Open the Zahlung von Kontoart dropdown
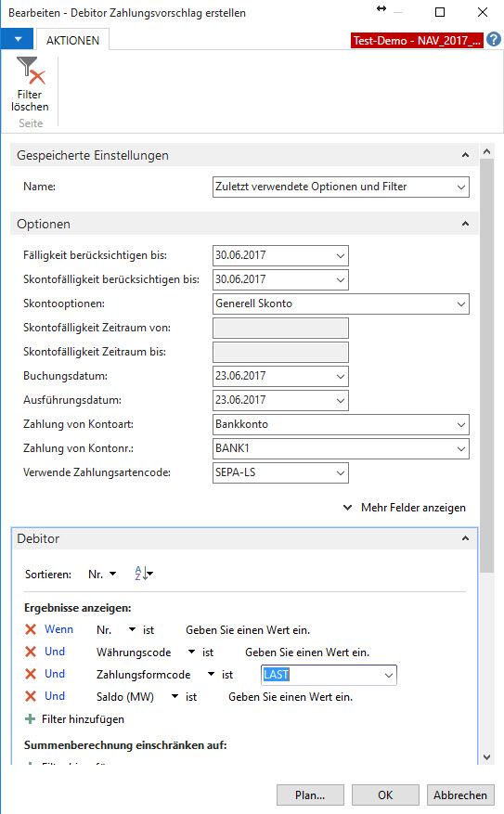Screen dimensions: 504x814 point(461,425)
